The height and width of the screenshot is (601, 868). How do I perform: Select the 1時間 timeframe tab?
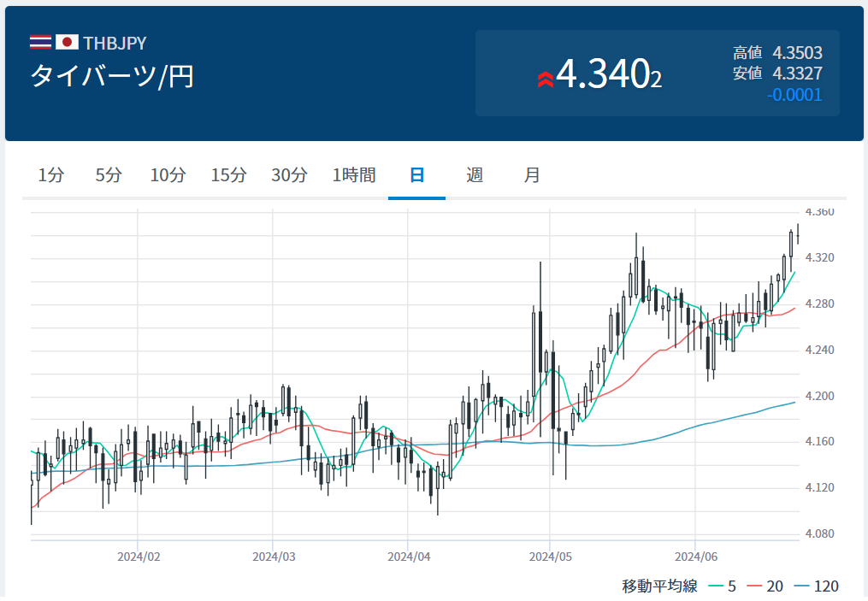(354, 175)
